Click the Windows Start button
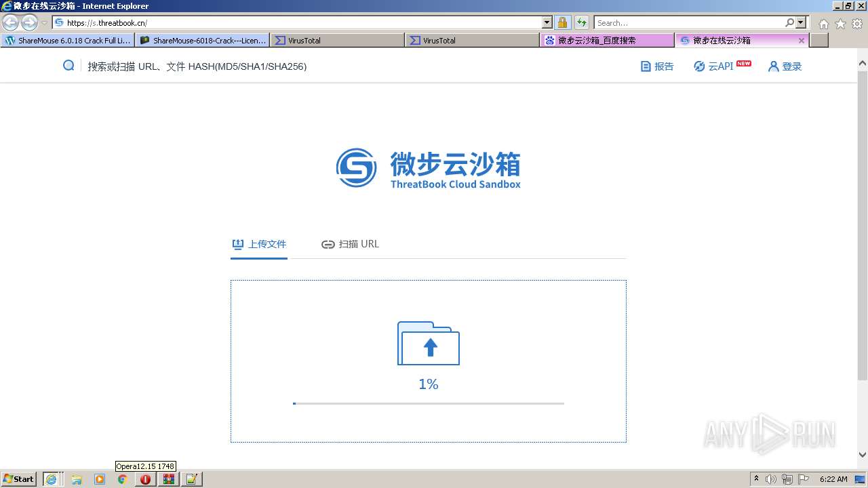Viewport: 868px width, 488px height. 19,479
